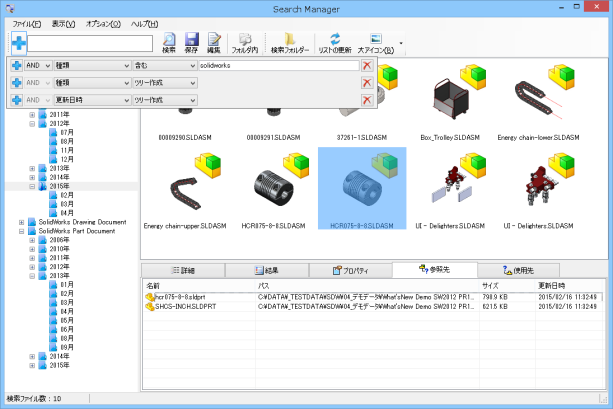Refresh using the リストの更新 icon
613x409 pixels.
(x=335, y=43)
